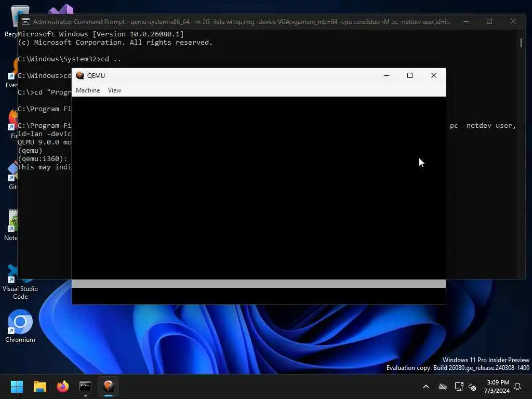Select the Chromium desktop shortcut
Viewport: 532px width, 399px height.
click(x=20, y=326)
